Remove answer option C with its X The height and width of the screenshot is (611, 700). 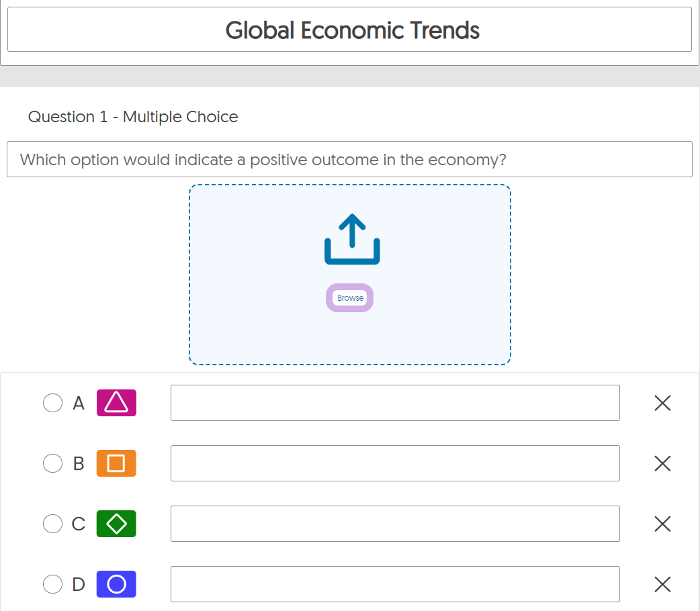662,524
